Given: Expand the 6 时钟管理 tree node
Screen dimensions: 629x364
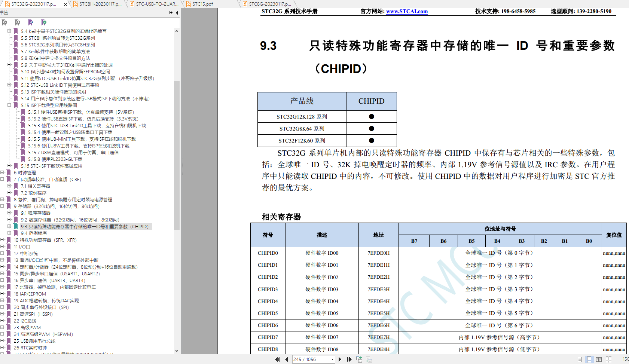Looking at the screenshot, I should [2, 172].
